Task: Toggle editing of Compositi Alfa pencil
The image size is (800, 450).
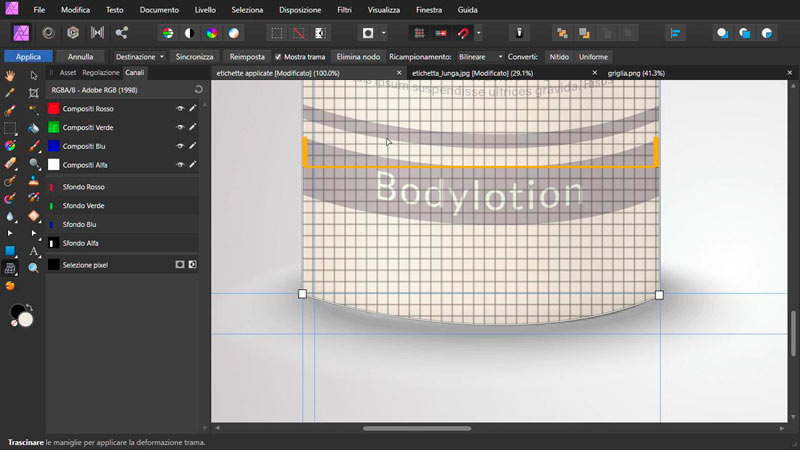Action: click(x=192, y=165)
